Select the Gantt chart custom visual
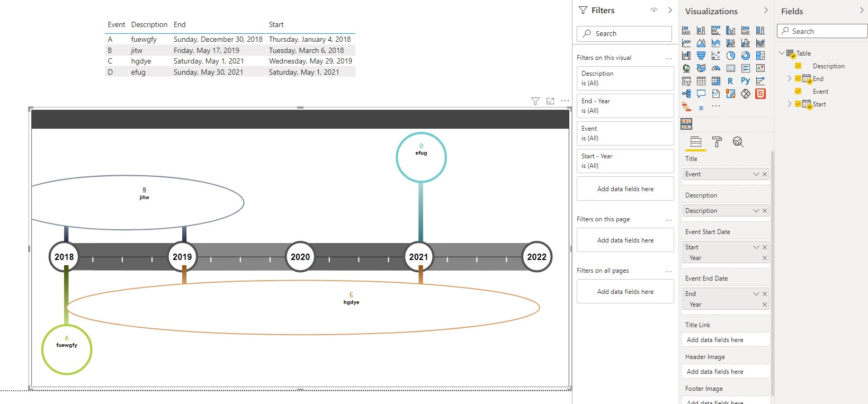Image resolution: width=868 pixels, height=404 pixels. click(686, 106)
